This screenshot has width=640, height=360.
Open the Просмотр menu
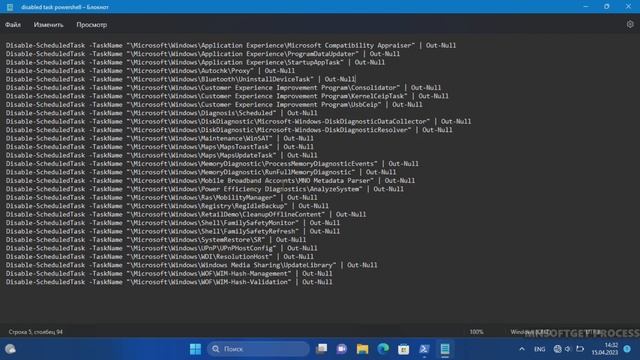91,25
